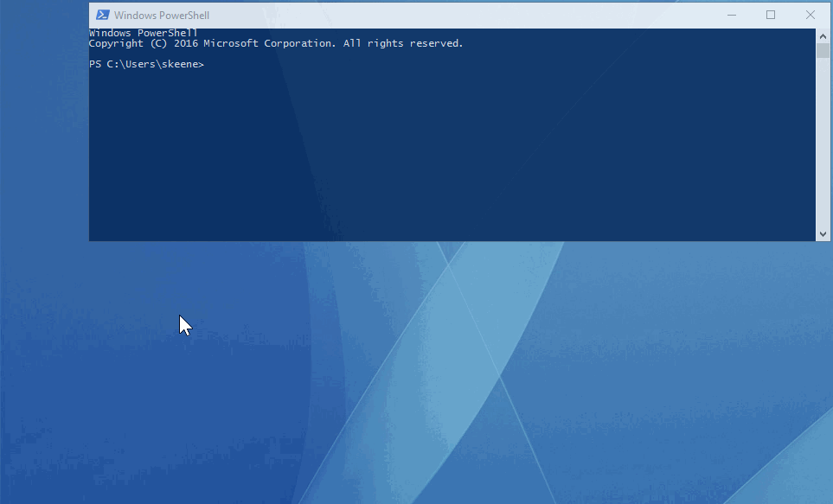Click the 'Windows PowerShell' banner line in console
The image size is (833, 504).
tap(143, 33)
